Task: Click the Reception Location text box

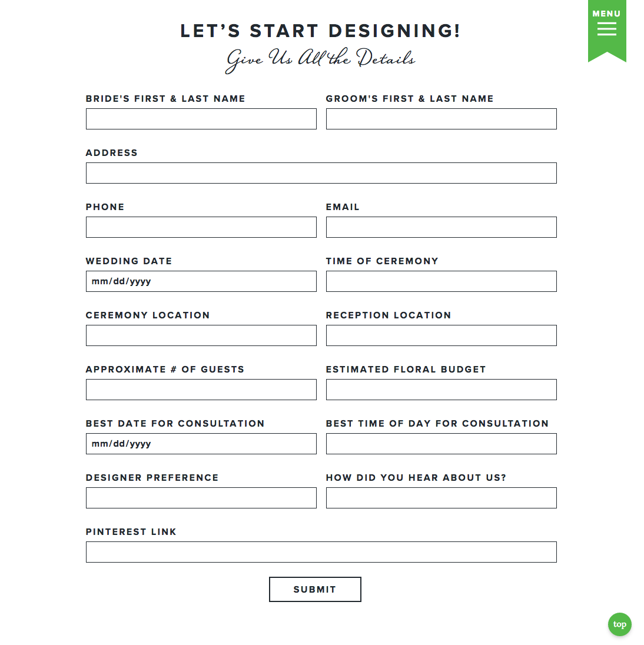Action: 441,335
